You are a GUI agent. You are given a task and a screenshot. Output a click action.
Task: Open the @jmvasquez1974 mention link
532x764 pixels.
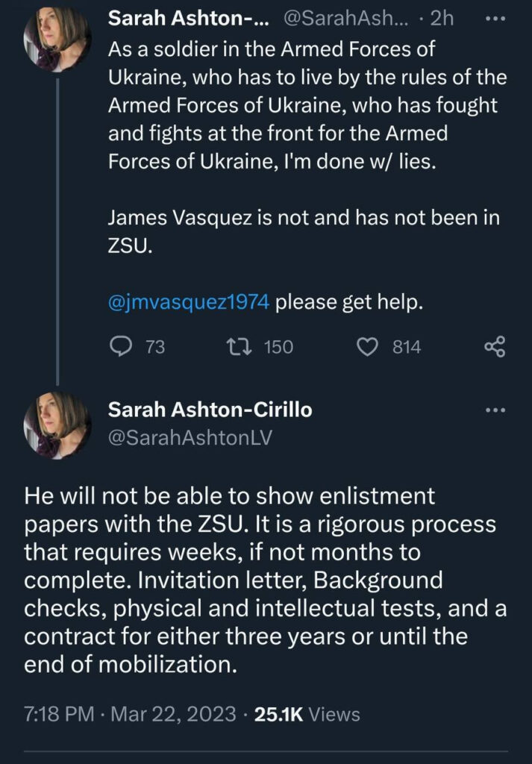pos(190,304)
